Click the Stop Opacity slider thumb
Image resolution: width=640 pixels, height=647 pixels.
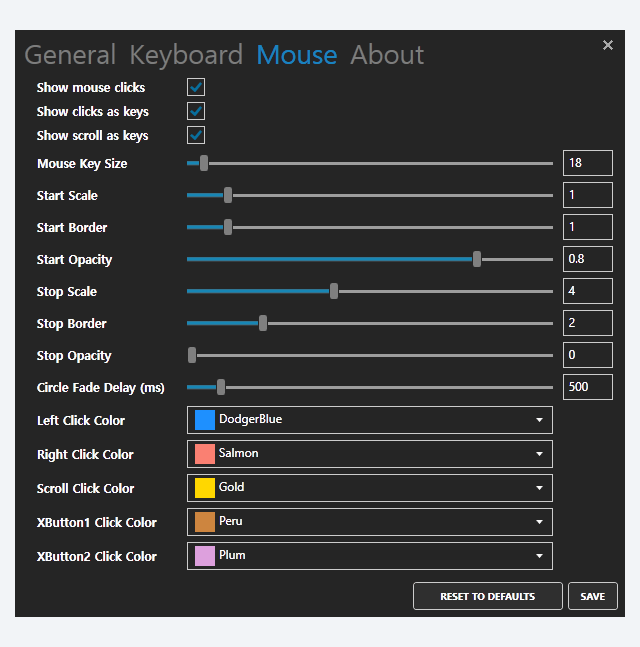pyautogui.click(x=192, y=355)
